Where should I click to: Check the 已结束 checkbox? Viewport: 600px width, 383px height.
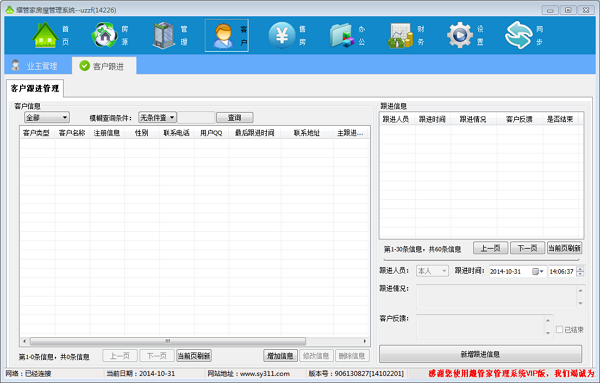click(x=559, y=329)
